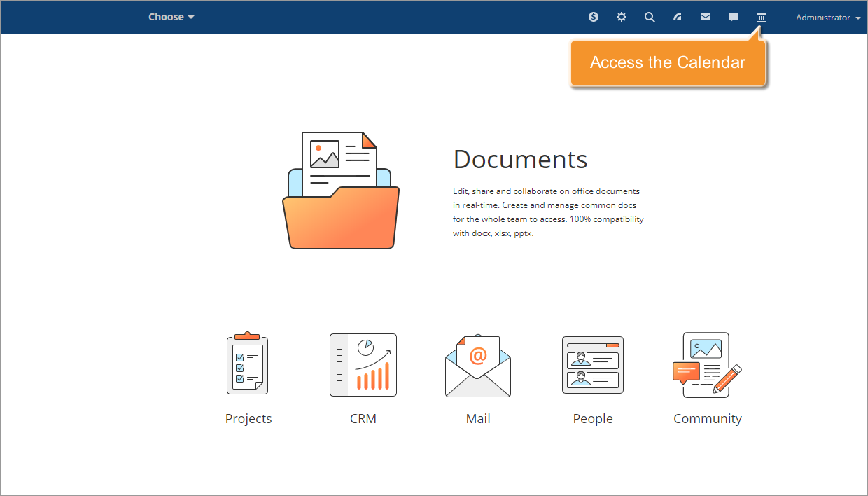Open the Mail envelope icon in the top bar

tap(705, 17)
